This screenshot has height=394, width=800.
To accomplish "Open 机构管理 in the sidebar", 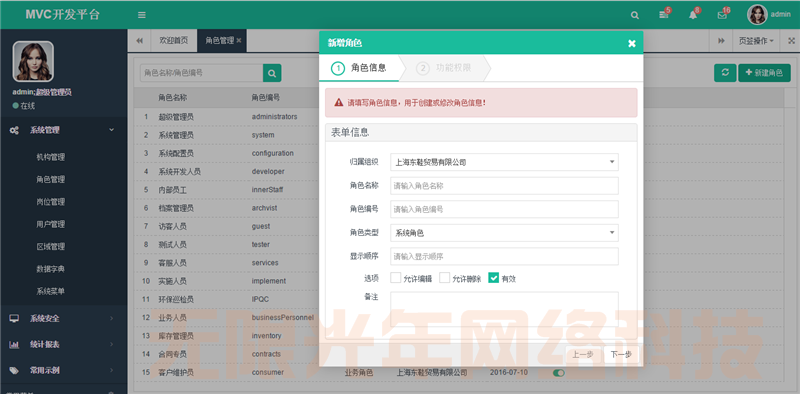I will point(51,157).
